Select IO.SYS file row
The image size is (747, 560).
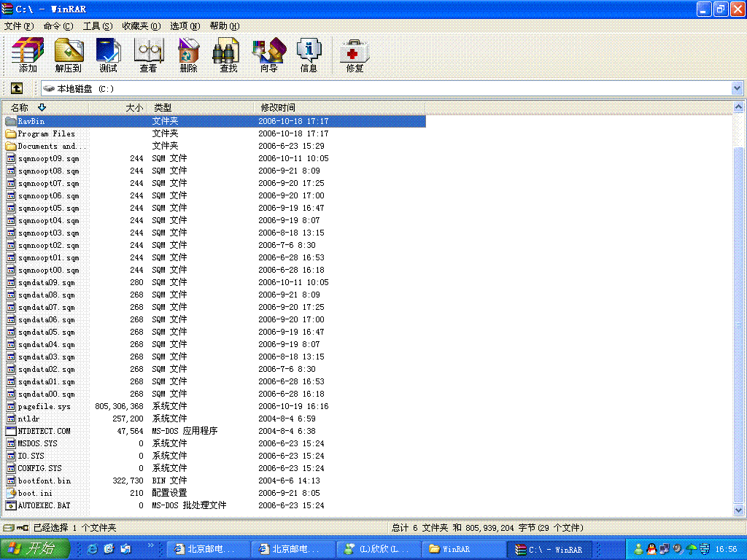point(214,456)
